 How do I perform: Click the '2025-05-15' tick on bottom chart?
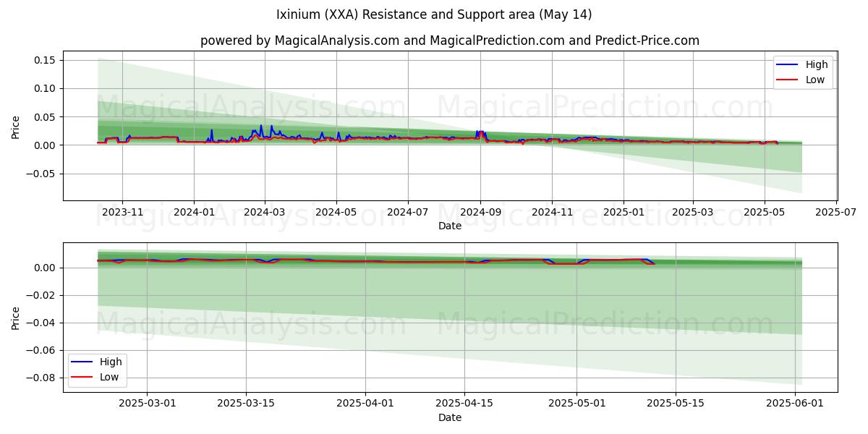click(676, 404)
